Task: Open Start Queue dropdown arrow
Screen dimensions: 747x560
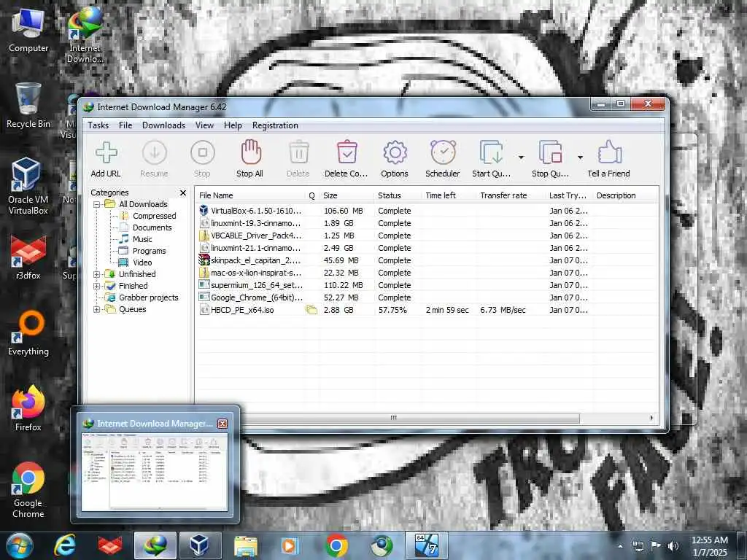Action: click(521, 157)
